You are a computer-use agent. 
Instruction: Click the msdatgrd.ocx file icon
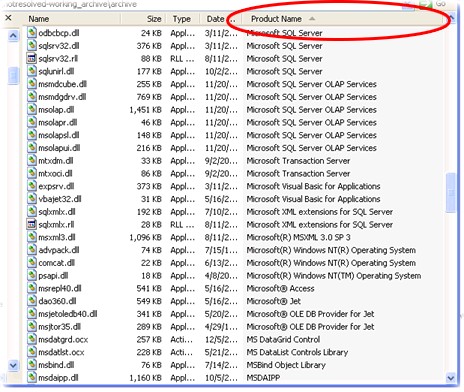pyautogui.click(x=32, y=339)
